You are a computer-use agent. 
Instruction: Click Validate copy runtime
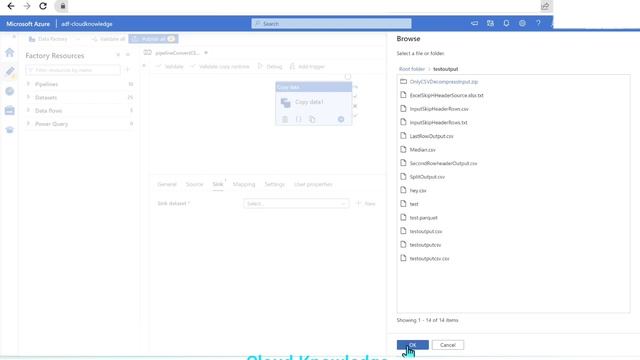pos(220,67)
